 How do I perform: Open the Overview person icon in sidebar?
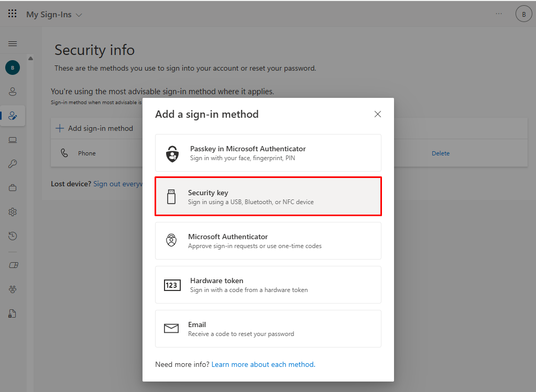coord(13,92)
